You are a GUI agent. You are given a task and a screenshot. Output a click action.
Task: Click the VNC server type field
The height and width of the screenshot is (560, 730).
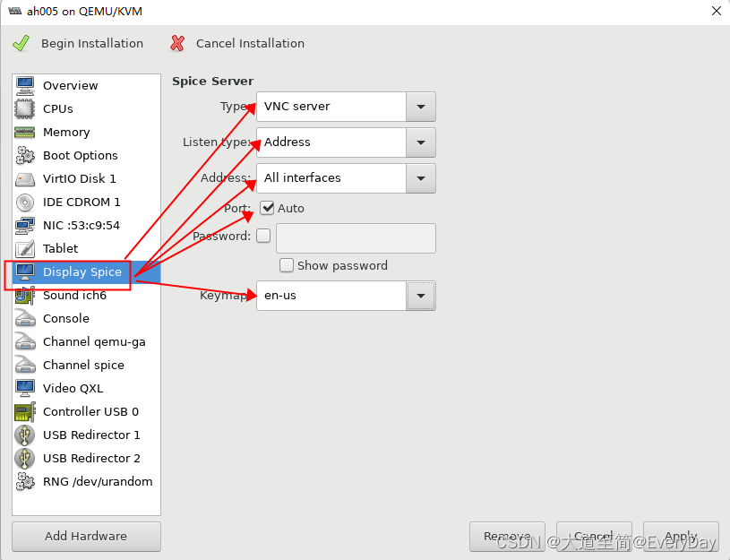pyautogui.click(x=331, y=107)
